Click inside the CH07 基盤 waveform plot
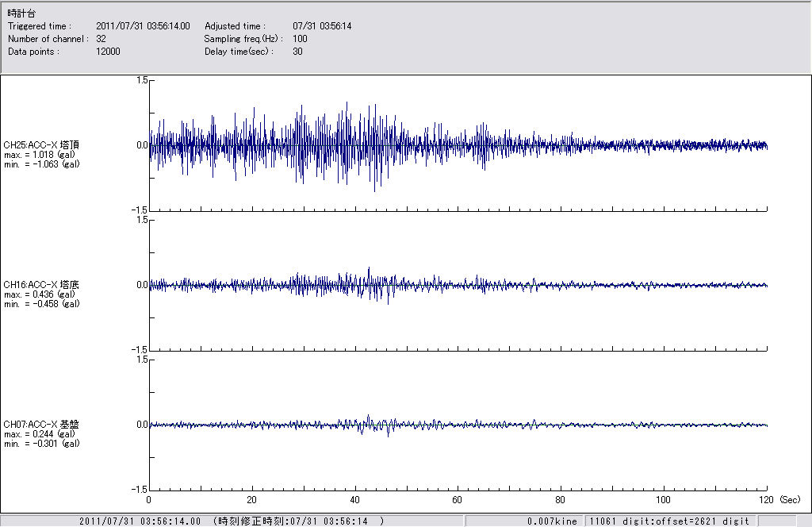This screenshot has height=527, width=812. (x=458, y=425)
